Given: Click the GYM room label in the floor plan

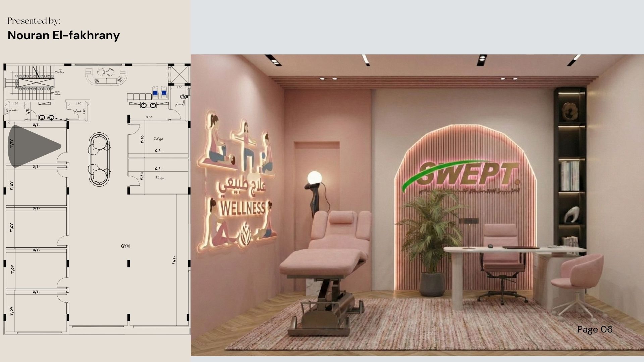Looking at the screenshot, I should coord(125,246).
